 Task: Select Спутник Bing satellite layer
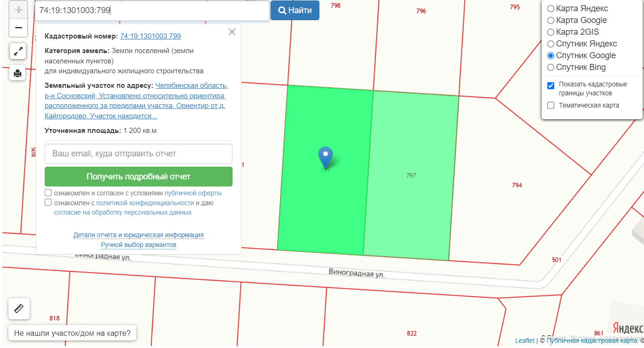tap(551, 67)
